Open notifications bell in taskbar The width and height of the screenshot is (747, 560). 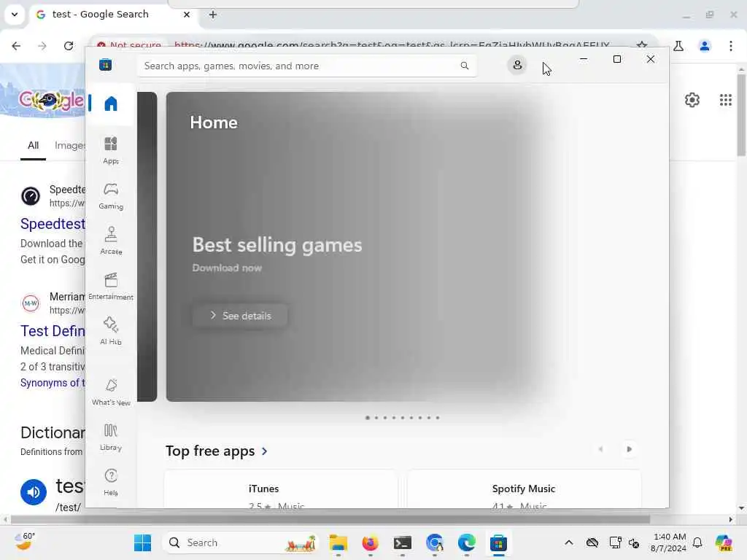coord(697,542)
